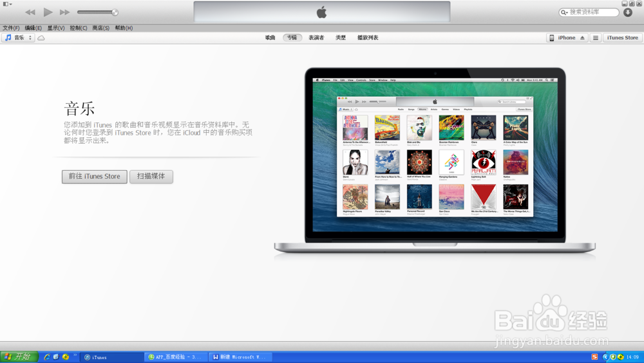Expand the 音乐 library selector dropdown

[x=19, y=37]
